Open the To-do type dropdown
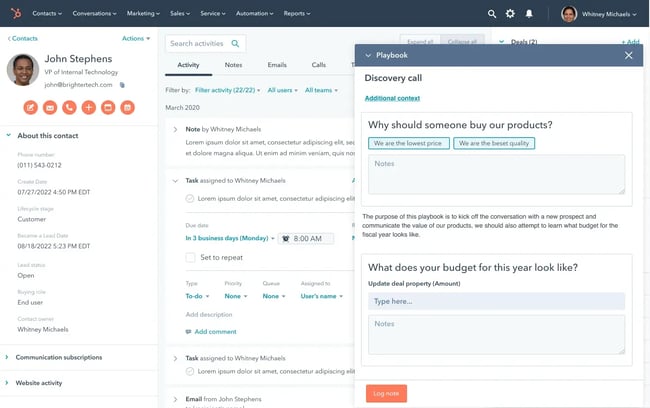650x408 pixels. coord(197,296)
